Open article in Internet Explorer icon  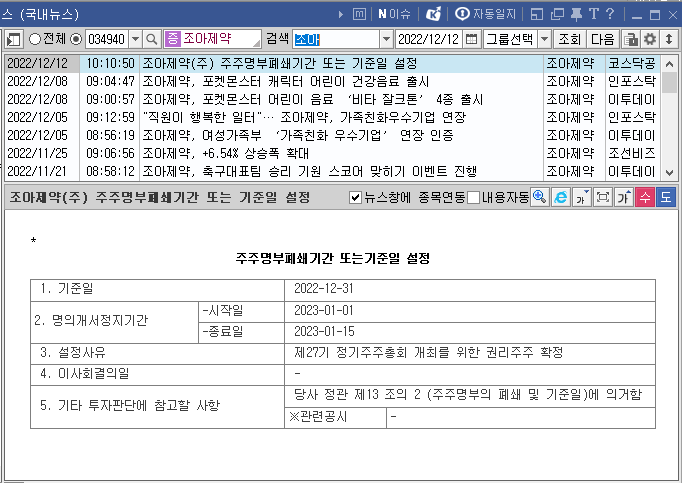[561, 197]
